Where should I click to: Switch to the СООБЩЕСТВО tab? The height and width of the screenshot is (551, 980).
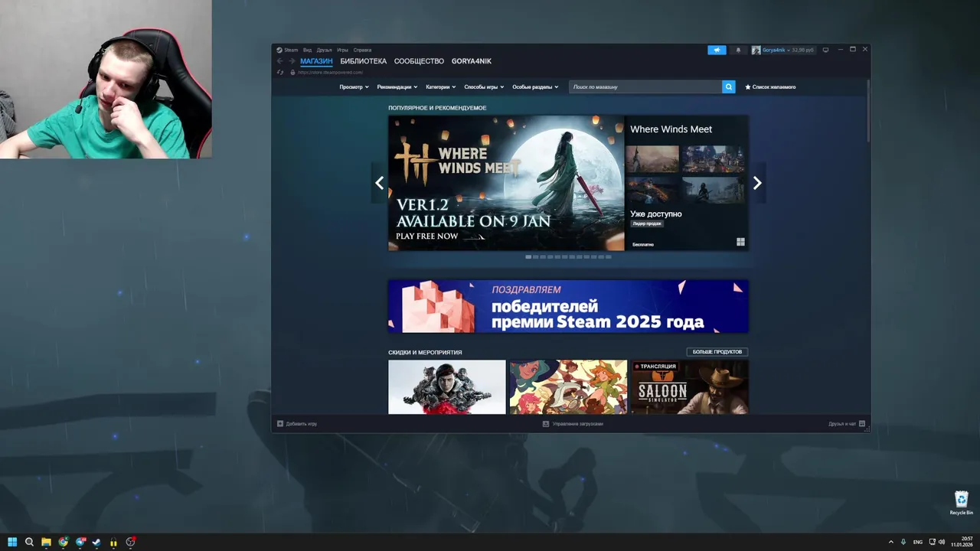click(x=419, y=61)
